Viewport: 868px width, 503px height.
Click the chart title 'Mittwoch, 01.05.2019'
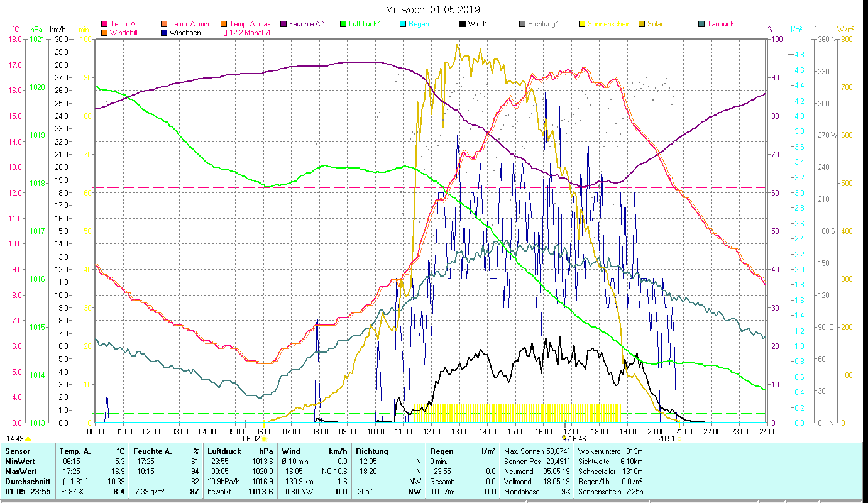point(434,9)
